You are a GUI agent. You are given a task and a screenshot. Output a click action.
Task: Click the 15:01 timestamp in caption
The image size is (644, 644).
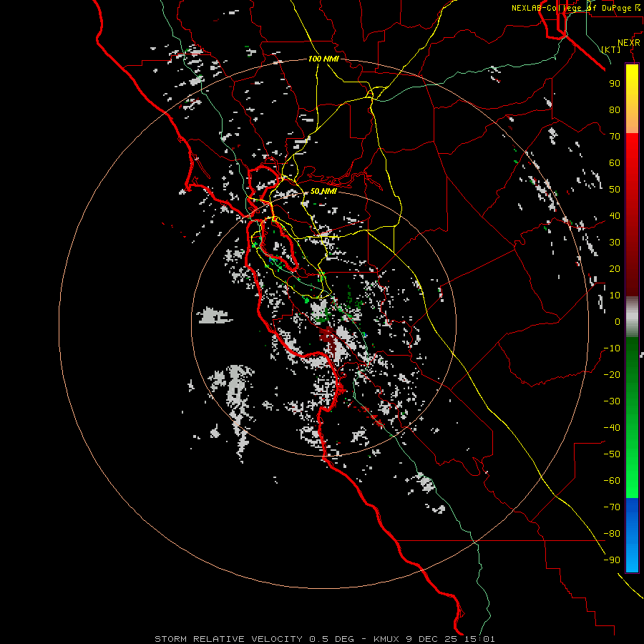(479, 639)
